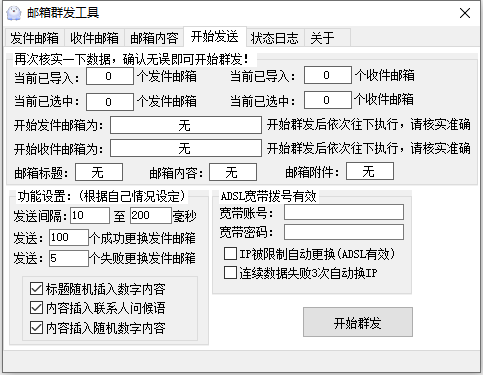Click the 邮箱内容 value box
The height and width of the screenshot is (375, 483).
233,172
